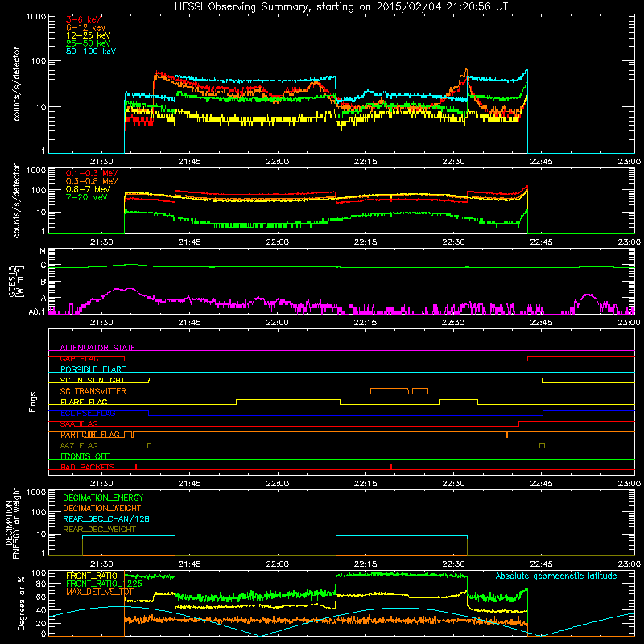The image size is (644, 644).
Task: Select the FLARE_FLAG label
Action: click(84, 402)
